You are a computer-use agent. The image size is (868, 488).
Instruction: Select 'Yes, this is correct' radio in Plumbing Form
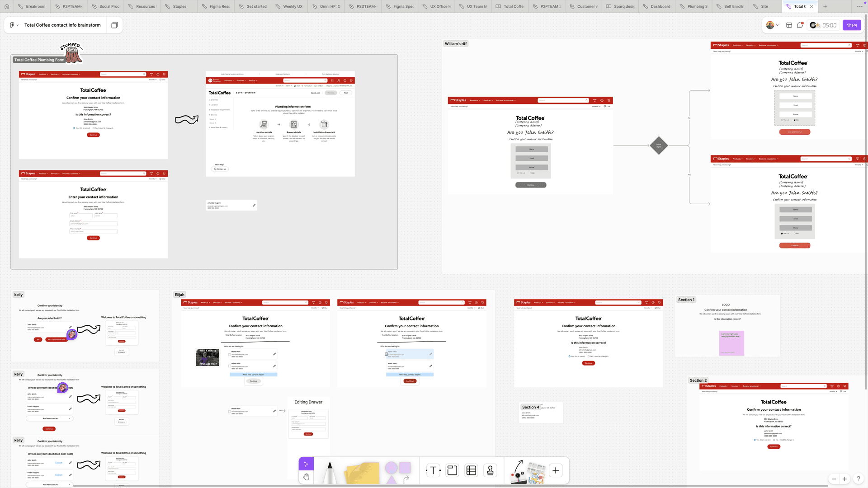(x=74, y=128)
